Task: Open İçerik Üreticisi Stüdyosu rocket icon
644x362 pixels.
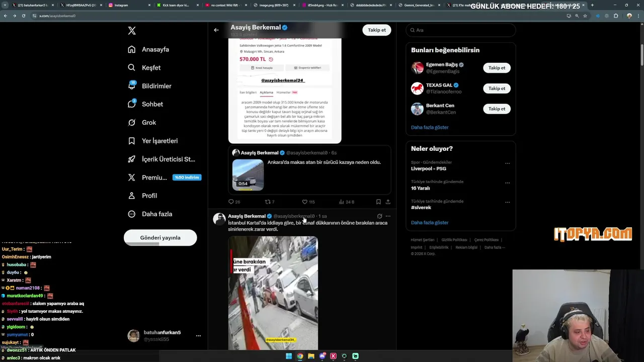Action: tap(132, 159)
